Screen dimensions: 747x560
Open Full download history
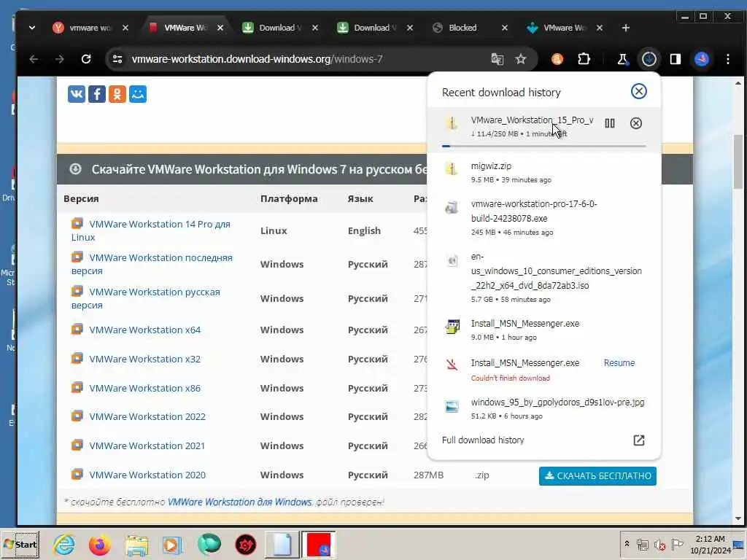(483, 440)
